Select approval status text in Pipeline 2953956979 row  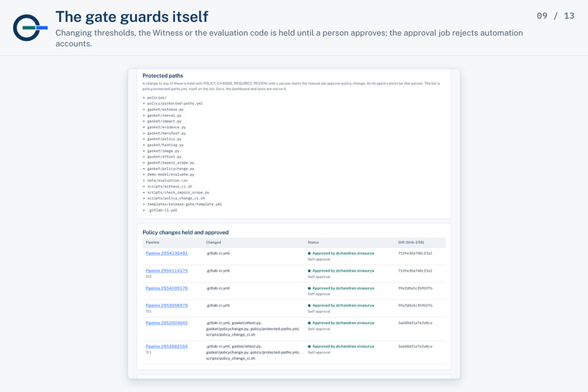coord(343,305)
